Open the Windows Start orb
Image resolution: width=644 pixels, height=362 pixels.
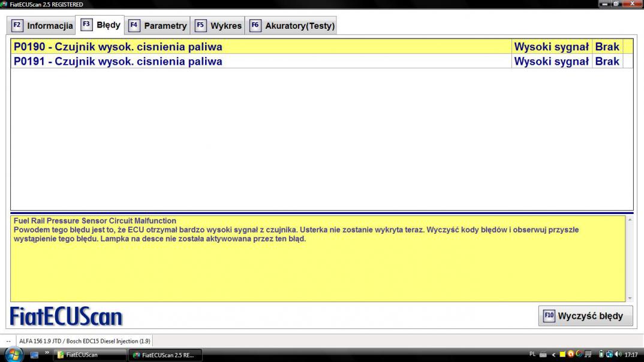[x=14, y=354]
